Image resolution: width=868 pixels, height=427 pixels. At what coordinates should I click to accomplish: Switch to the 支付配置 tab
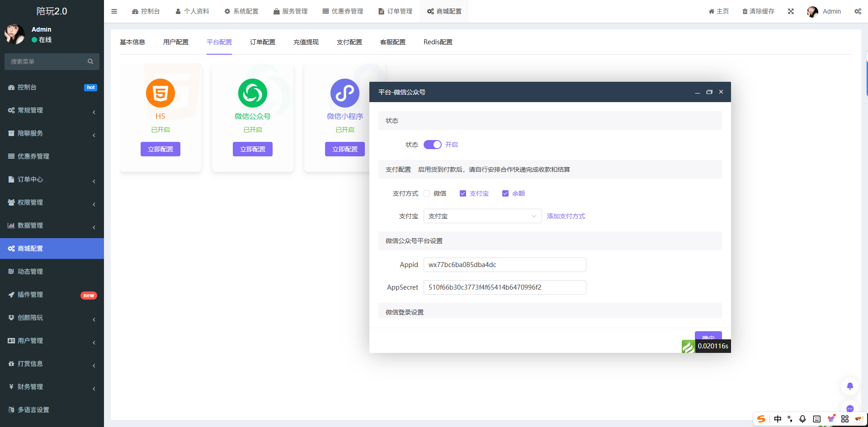click(x=349, y=42)
